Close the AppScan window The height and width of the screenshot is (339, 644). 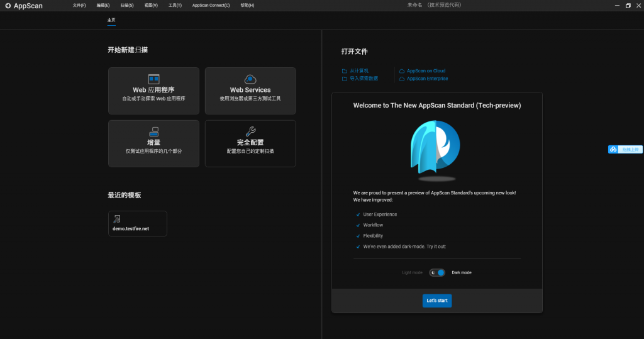pyautogui.click(x=639, y=5)
